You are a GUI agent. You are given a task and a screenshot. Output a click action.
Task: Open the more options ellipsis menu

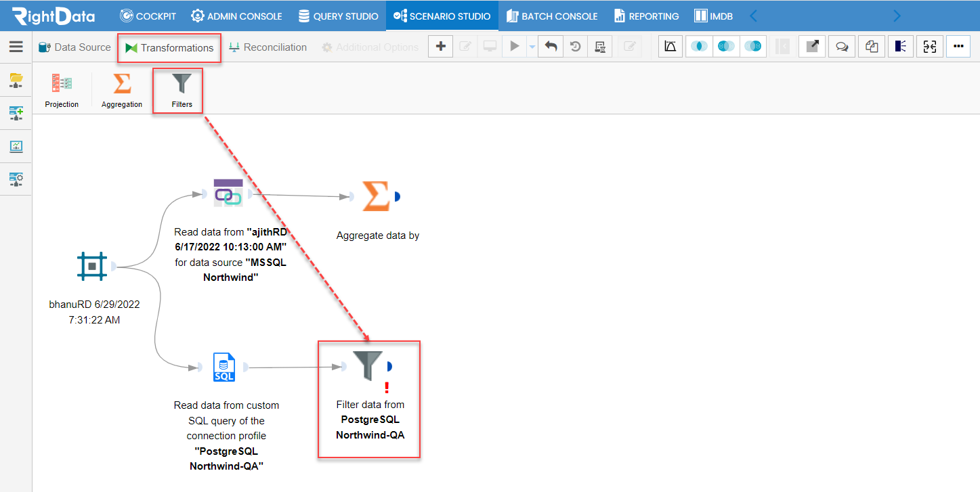pyautogui.click(x=958, y=47)
